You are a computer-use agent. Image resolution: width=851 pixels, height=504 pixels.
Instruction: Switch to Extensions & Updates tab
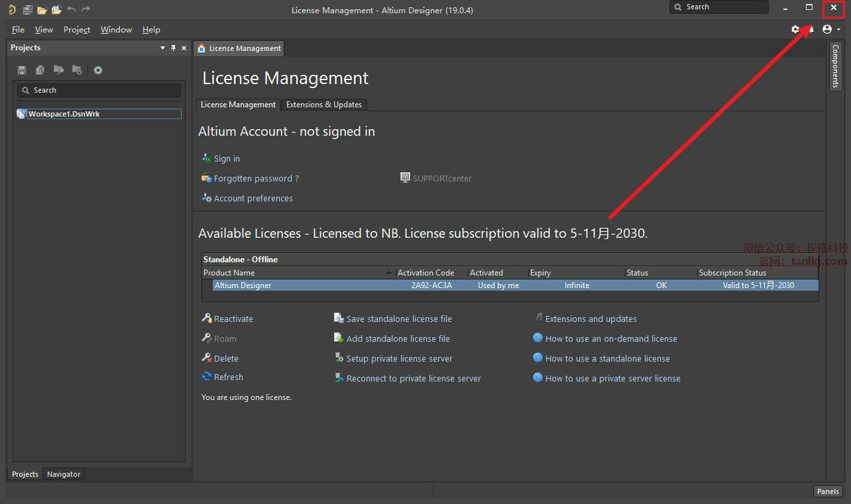pyautogui.click(x=324, y=105)
